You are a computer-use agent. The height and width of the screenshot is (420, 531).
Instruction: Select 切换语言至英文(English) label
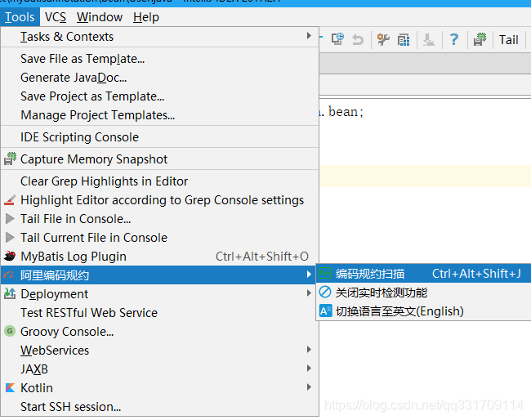[399, 311]
